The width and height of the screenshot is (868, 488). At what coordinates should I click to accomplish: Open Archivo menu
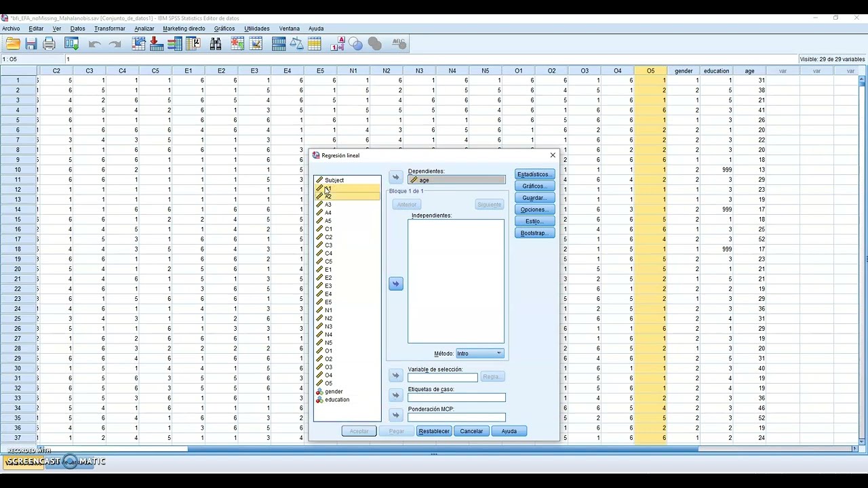point(11,28)
